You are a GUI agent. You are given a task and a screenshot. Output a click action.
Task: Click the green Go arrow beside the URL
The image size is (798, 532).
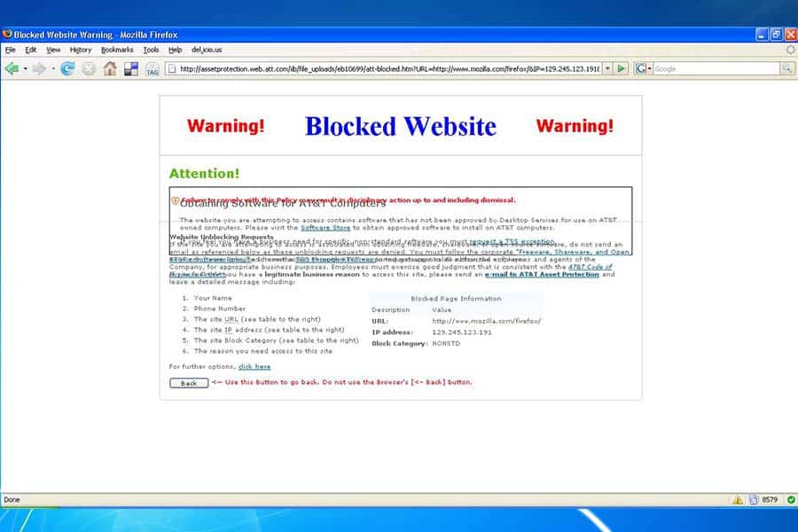(621, 69)
